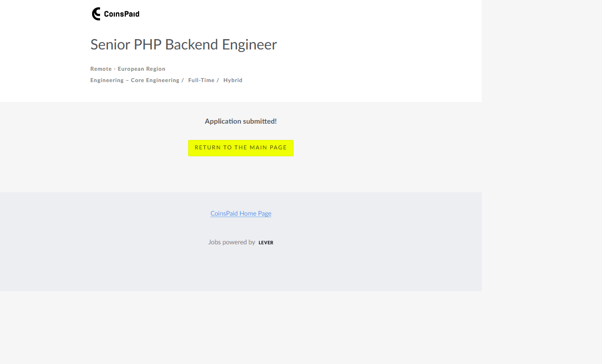Click the 'Jobs powered by' footer text
This screenshot has width=602, height=364.
(232, 242)
